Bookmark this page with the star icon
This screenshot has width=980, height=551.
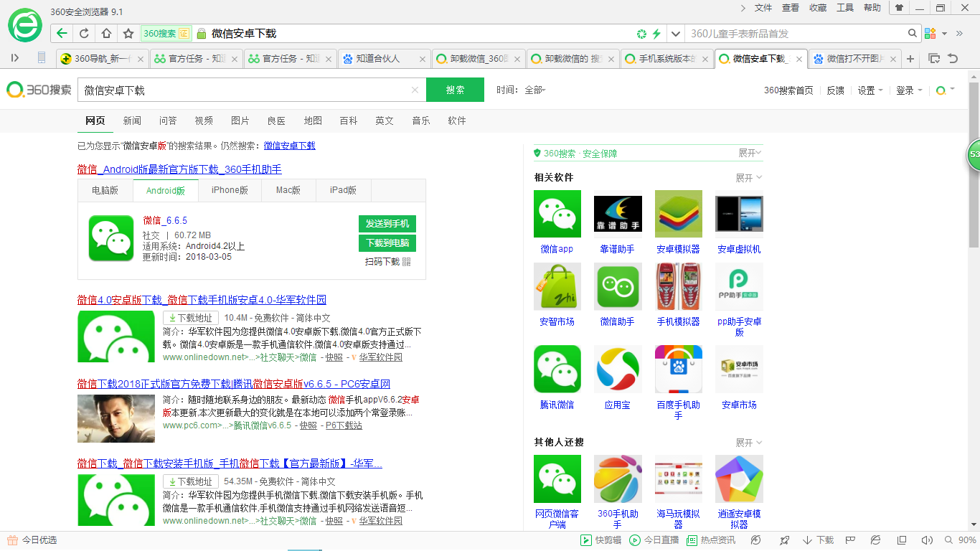tap(128, 33)
